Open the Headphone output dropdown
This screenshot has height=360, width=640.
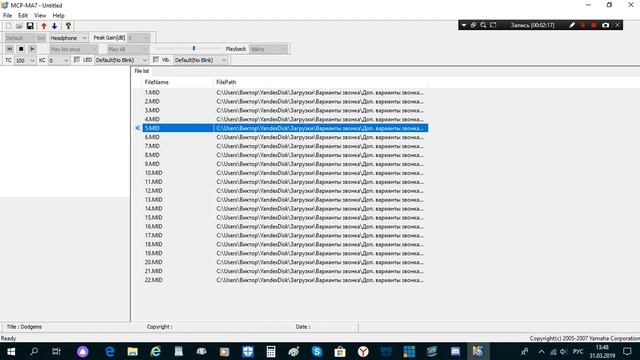point(69,38)
